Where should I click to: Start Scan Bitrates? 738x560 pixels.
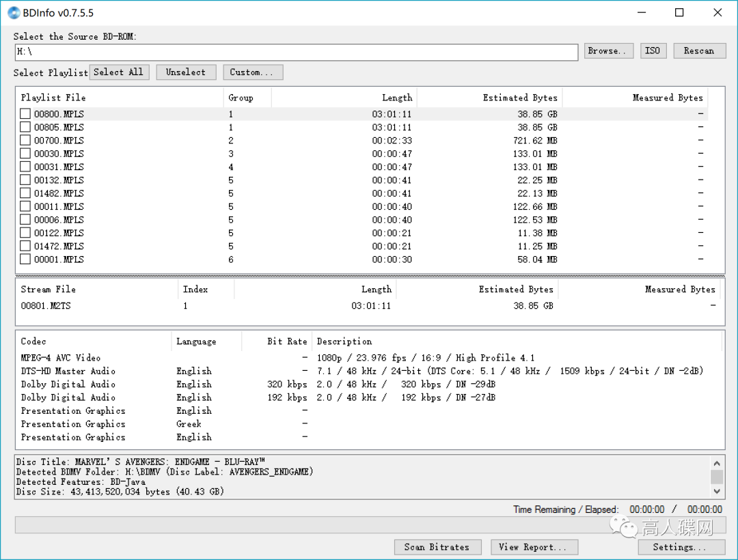tap(438, 547)
